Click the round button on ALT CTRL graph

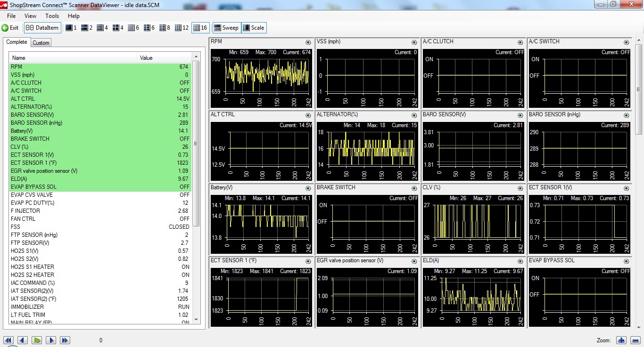tap(308, 115)
